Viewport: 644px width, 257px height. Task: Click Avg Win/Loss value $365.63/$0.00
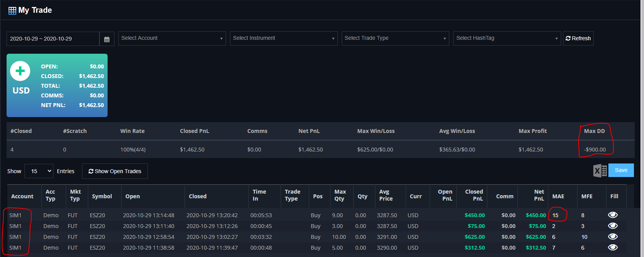point(457,150)
